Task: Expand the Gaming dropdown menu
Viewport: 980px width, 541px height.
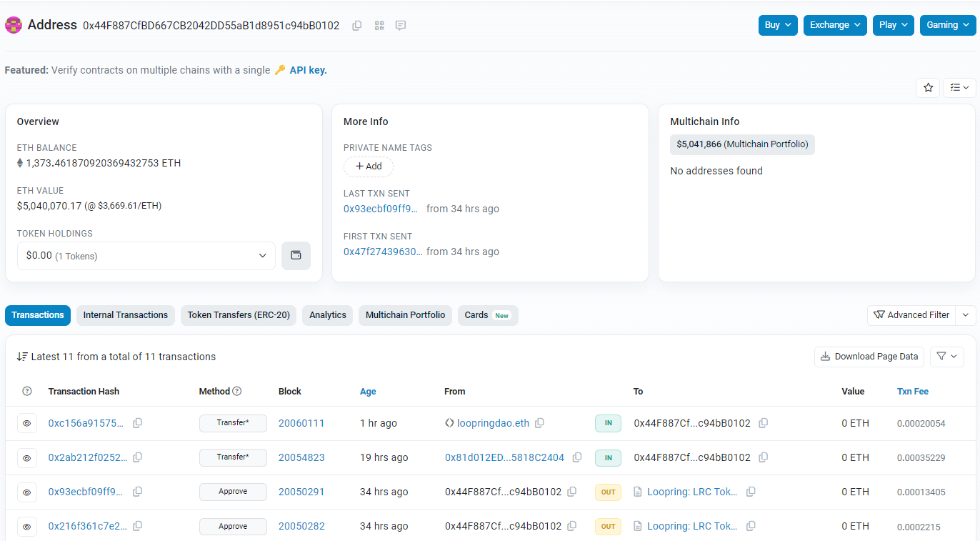Action: (947, 25)
